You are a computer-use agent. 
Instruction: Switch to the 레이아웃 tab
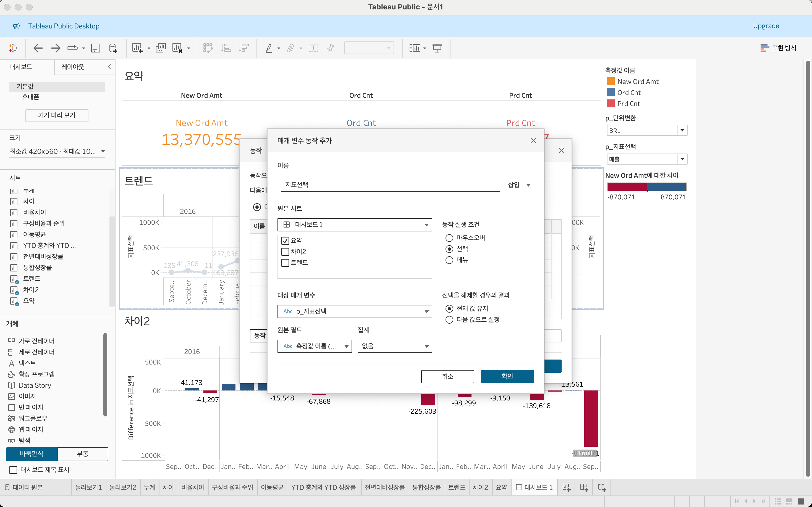[x=73, y=67]
